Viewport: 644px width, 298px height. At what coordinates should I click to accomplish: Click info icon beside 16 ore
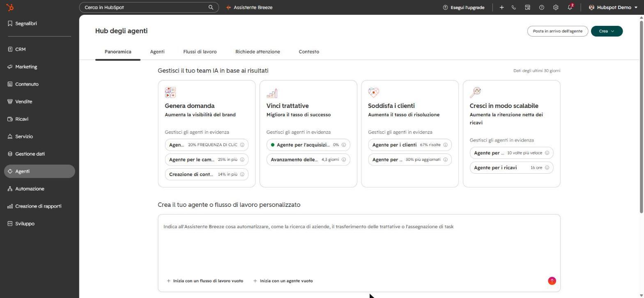coord(547,167)
